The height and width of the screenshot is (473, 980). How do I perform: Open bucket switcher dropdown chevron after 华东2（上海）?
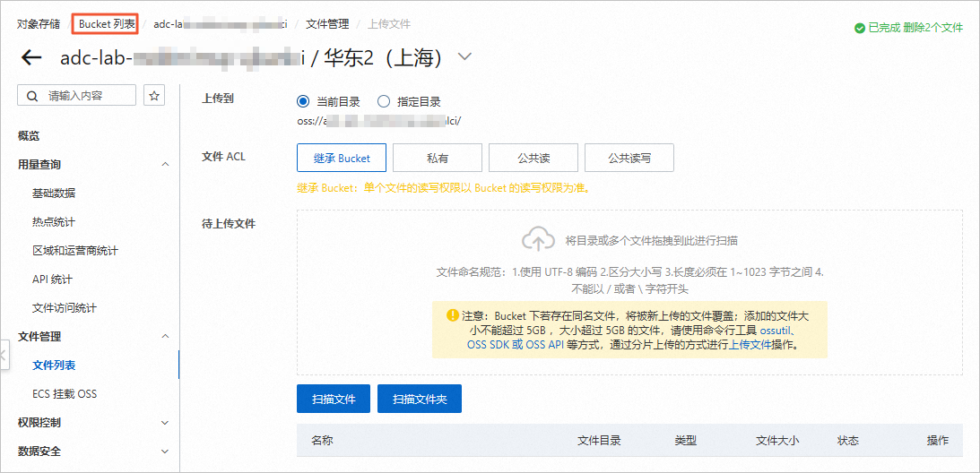tap(464, 56)
